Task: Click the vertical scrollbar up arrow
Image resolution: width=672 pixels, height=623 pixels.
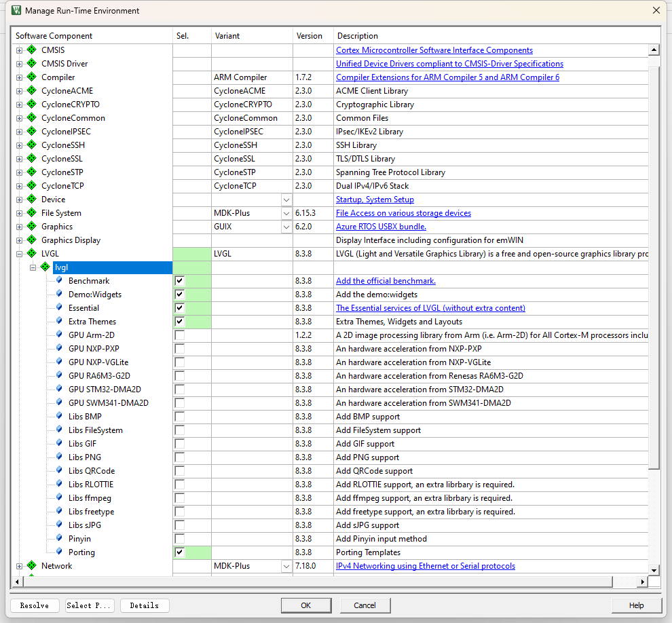Action: pyautogui.click(x=654, y=50)
